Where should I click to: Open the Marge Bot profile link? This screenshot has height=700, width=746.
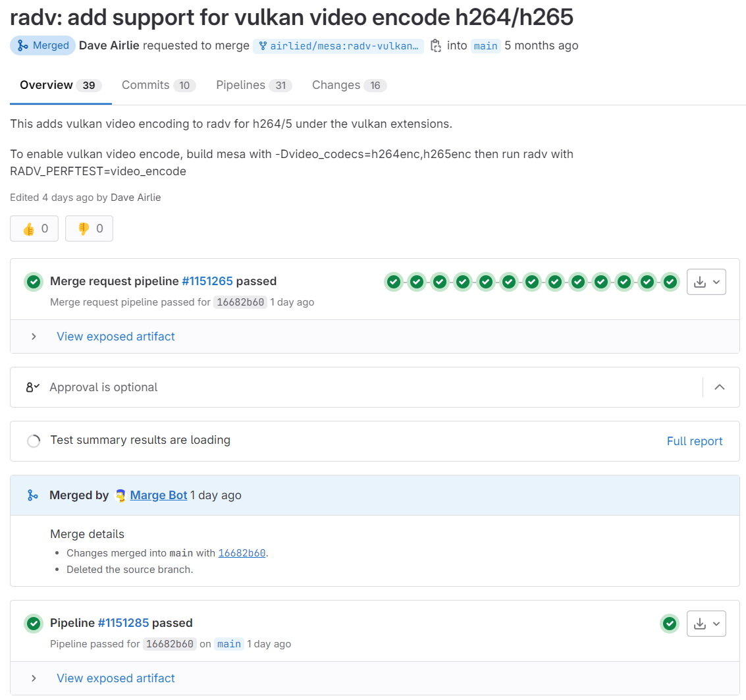[x=159, y=495]
